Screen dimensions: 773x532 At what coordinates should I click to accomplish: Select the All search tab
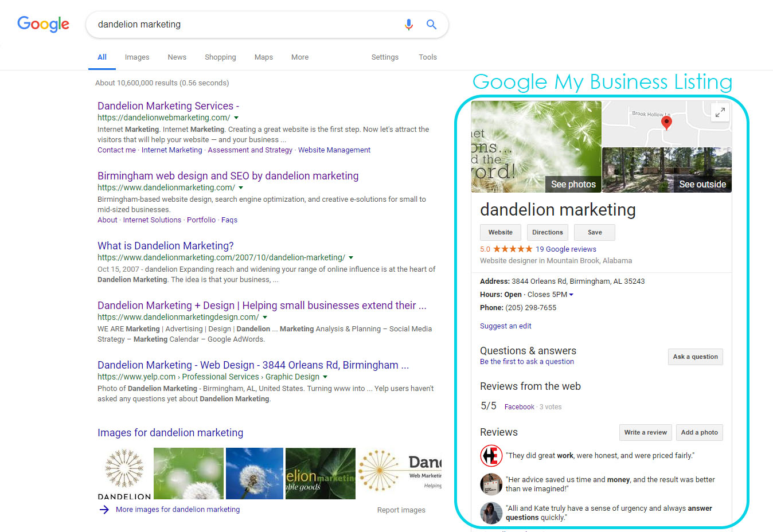pos(102,57)
